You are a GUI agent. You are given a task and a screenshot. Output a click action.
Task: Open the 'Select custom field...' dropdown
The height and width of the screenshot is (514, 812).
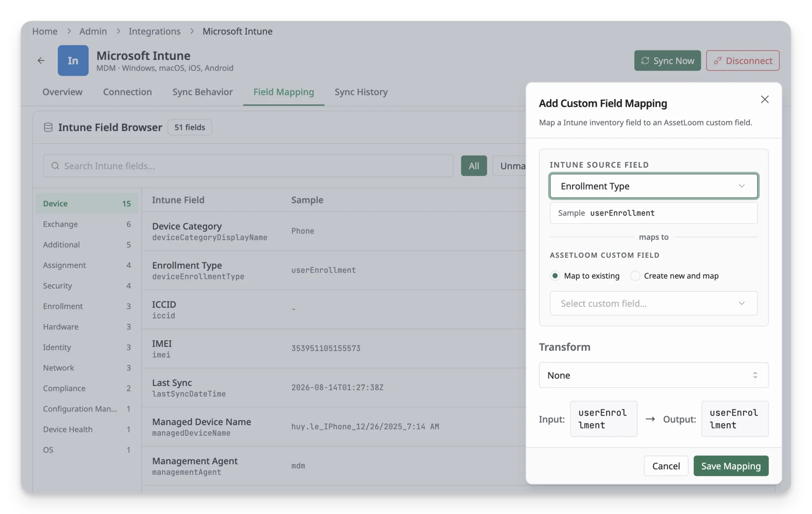(x=653, y=303)
